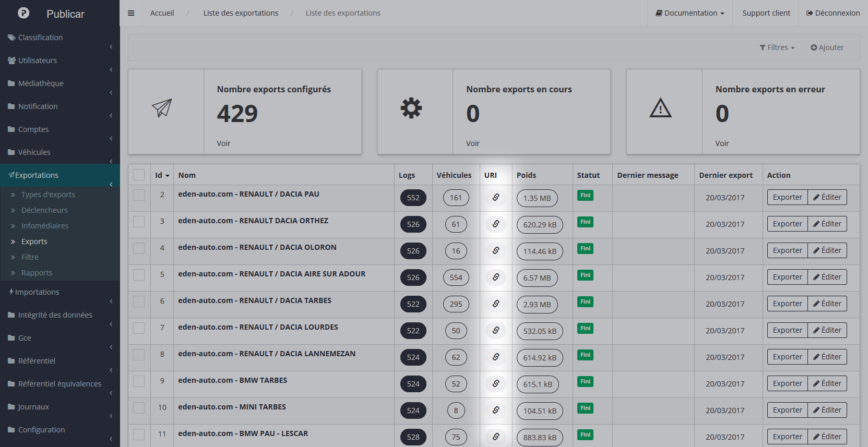
Task: Click the users icon next to Utilisateurs
Action: tap(11, 61)
